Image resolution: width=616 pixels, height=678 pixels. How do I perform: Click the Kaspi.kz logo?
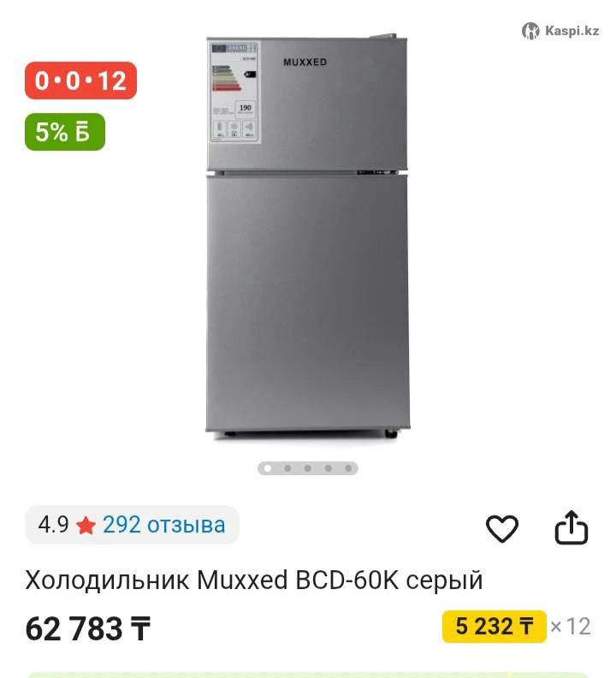tap(560, 31)
